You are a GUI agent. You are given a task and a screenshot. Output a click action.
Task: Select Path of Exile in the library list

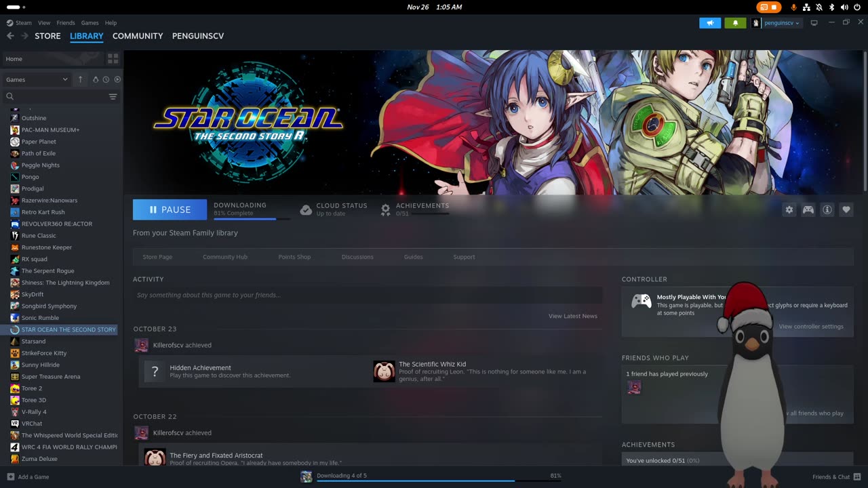coord(39,153)
